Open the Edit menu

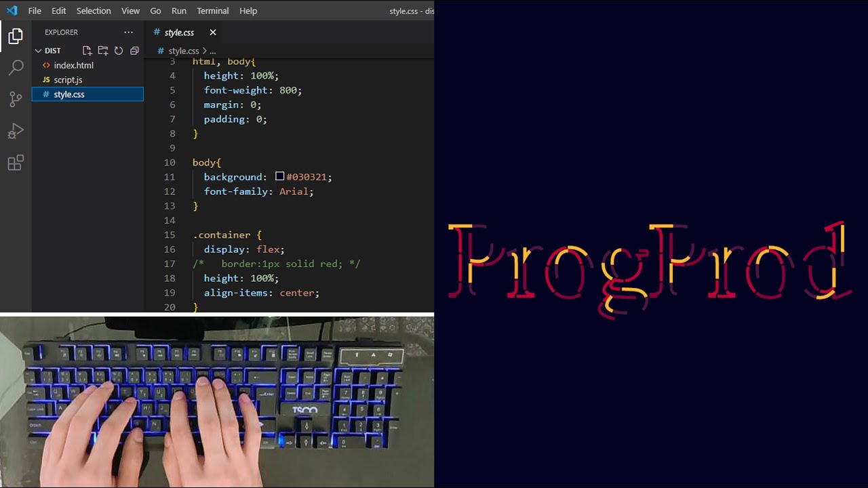click(59, 11)
